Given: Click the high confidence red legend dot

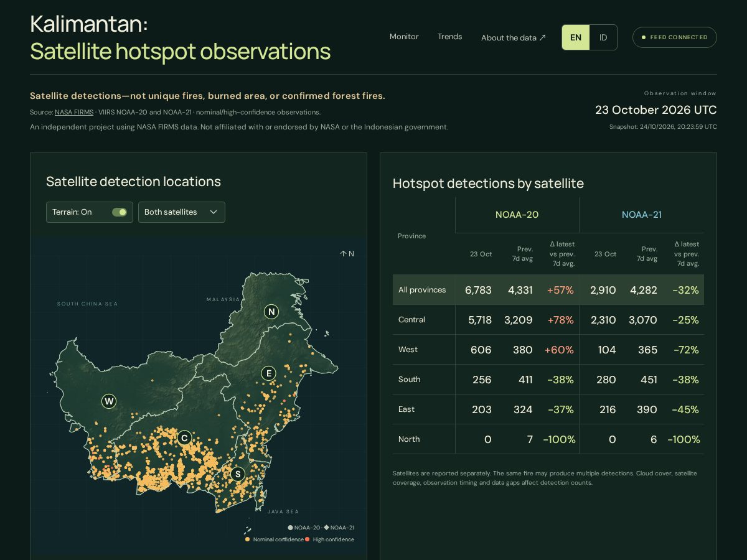Looking at the screenshot, I should [x=308, y=539].
